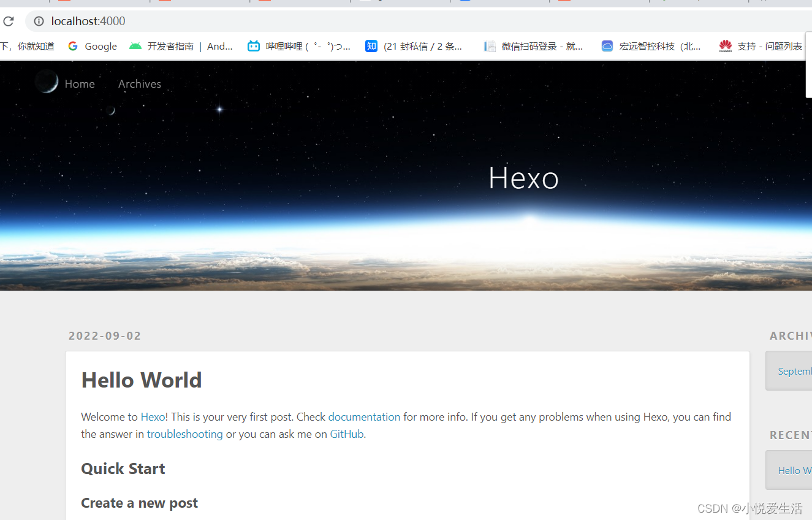This screenshot has height=520, width=812.
Task: Click the documentation link
Action: [x=364, y=416]
